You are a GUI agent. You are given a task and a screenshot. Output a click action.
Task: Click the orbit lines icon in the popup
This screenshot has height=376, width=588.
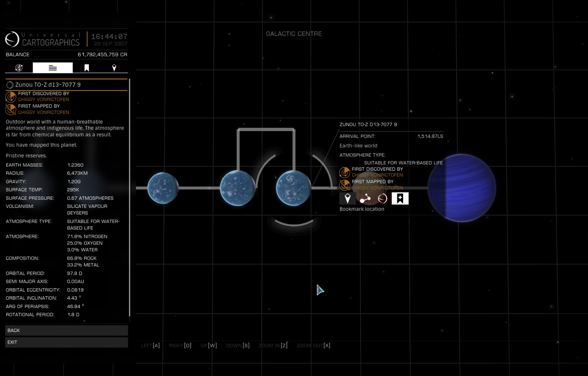383,199
